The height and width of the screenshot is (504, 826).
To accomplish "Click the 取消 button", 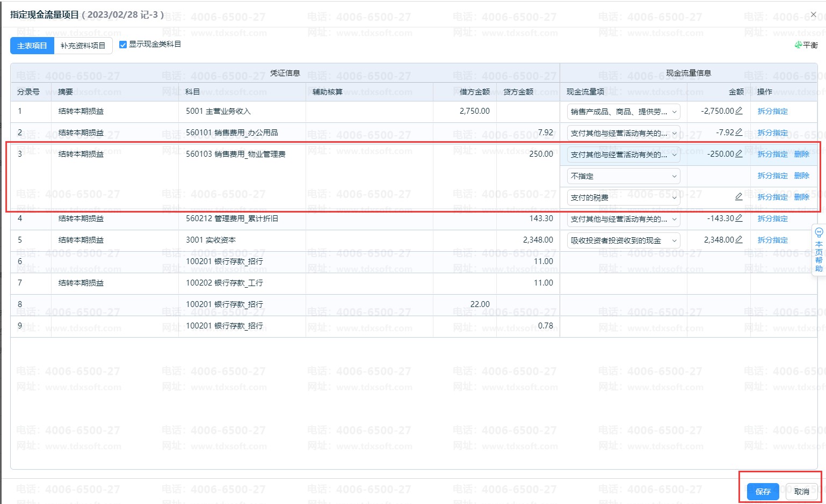I will pos(801,492).
